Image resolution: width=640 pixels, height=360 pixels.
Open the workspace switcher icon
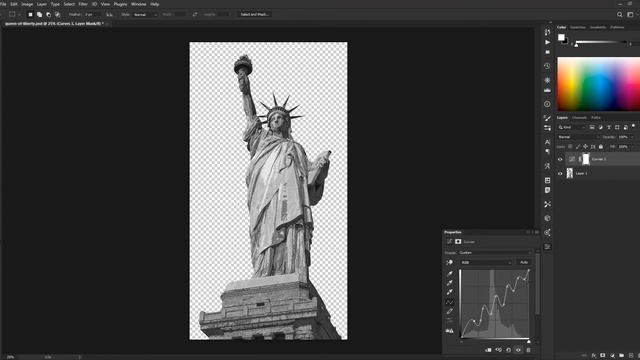pos(630,14)
